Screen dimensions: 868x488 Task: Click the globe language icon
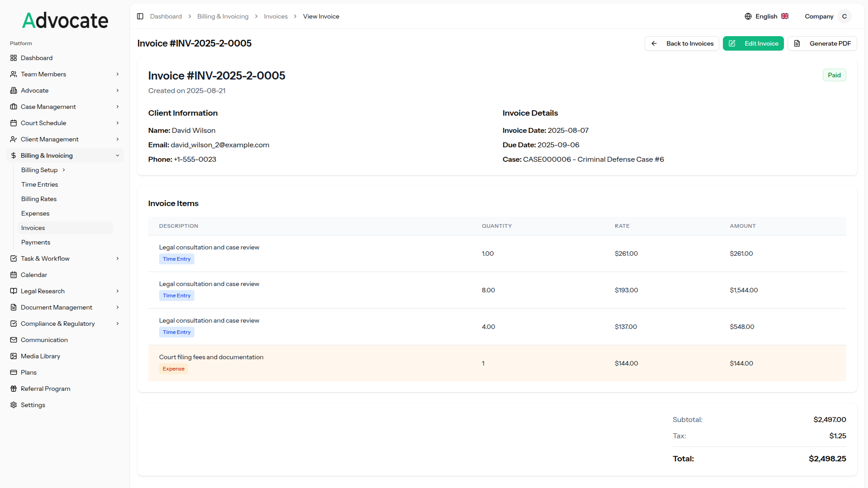tap(748, 16)
